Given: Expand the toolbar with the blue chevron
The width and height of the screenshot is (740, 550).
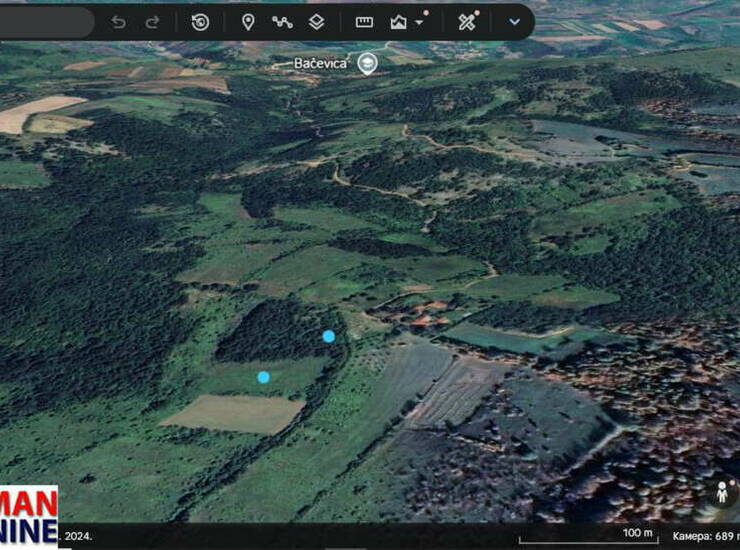Looking at the screenshot, I should tap(514, 22).
